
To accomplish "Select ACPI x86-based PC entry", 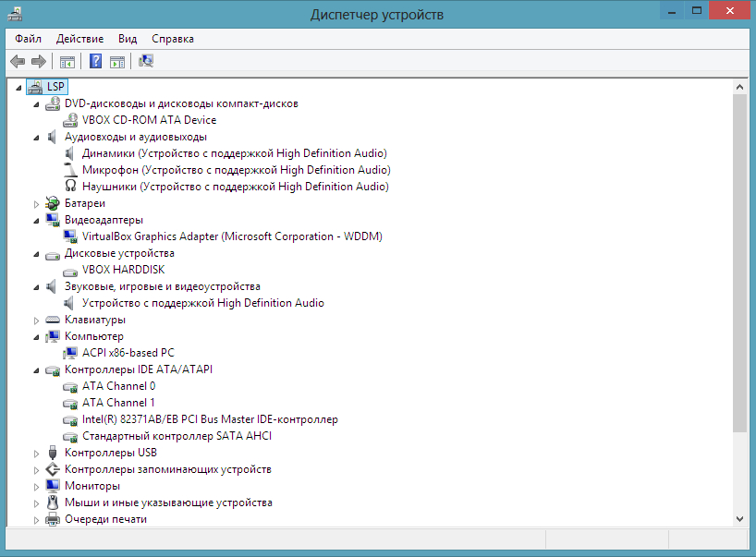I will pyautogui.click(x=128, y=353).
